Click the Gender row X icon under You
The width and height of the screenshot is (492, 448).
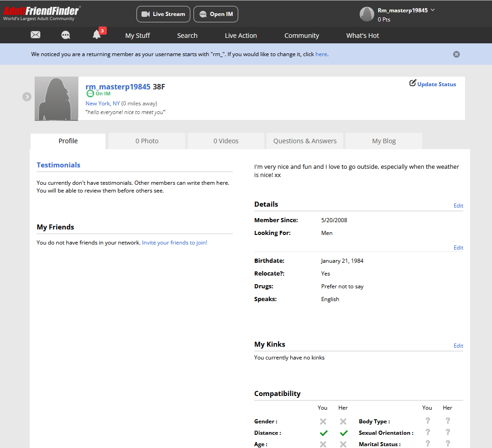(323, 422)
